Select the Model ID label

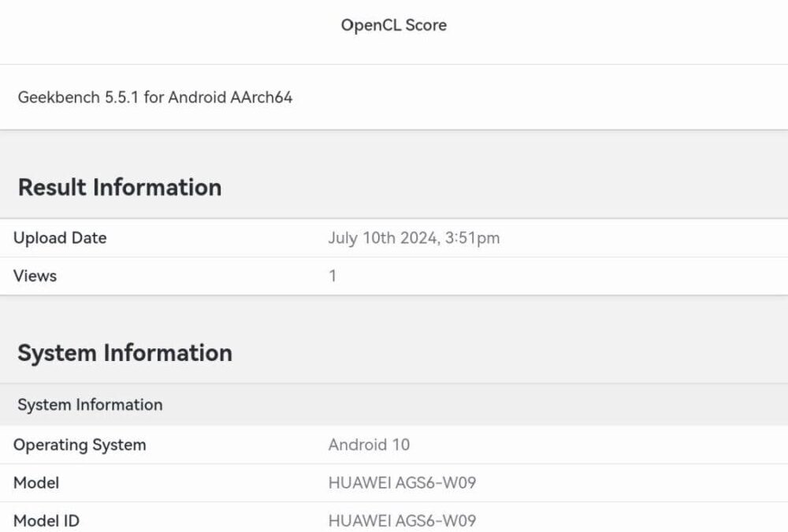point(46,520)
